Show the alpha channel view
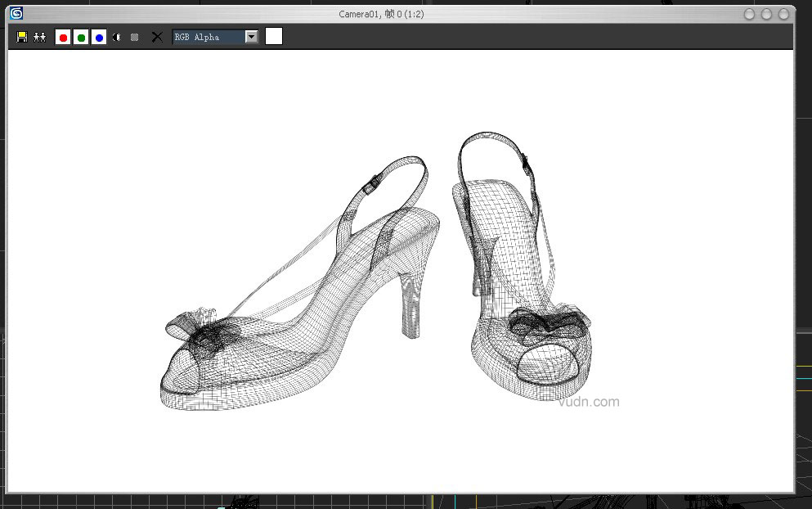 tap(117, 37)
